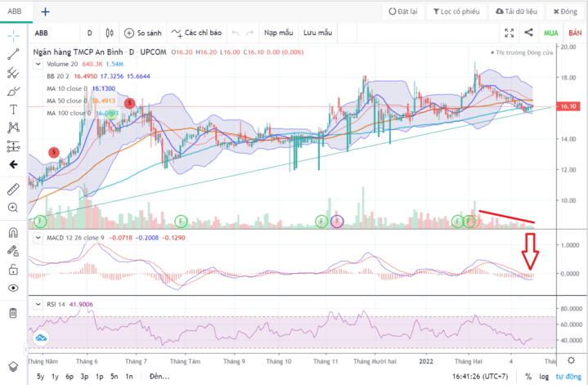Screen dimensions: 588x385
Task: Toggle log scale mode
Action: (544, 376)
